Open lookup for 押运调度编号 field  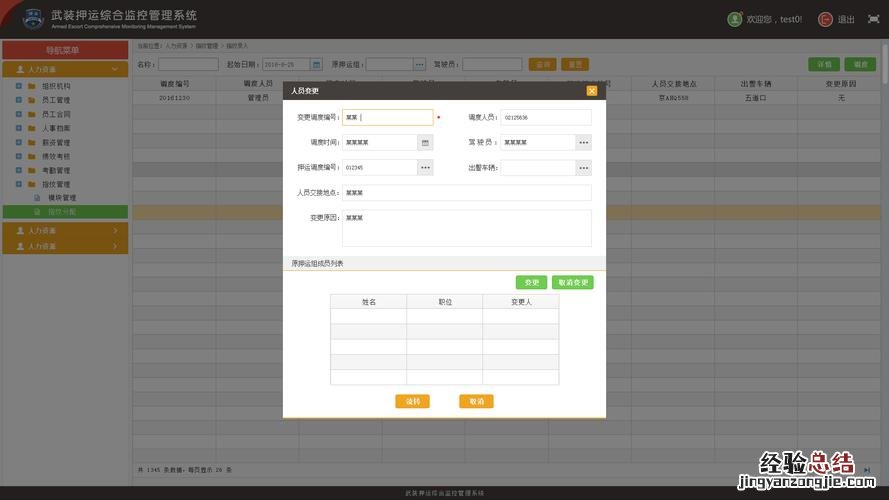(x=425, y=168)
